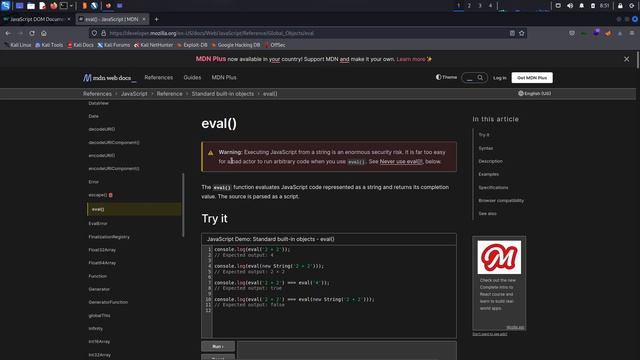The image size is (640, 360).
Task: Open the MDN Plus menu in header
Action: click(224, 78)
